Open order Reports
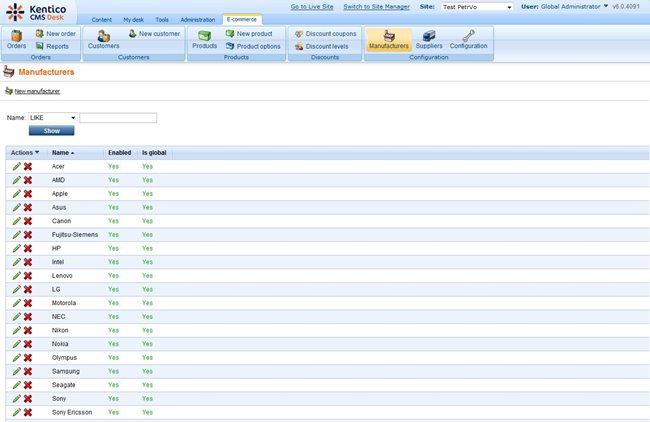The width and height of the screenshot is (650, 422). (x=52, y=46)
